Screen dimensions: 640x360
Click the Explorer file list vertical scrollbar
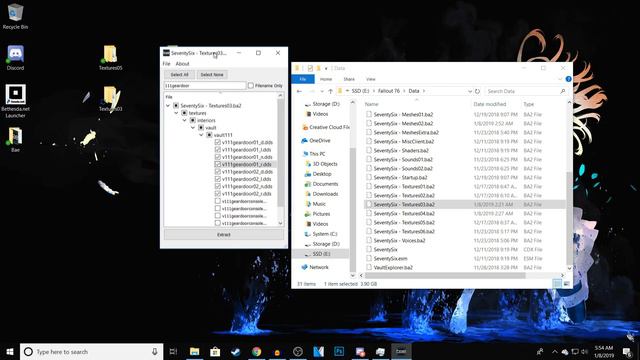click(569, 218)
